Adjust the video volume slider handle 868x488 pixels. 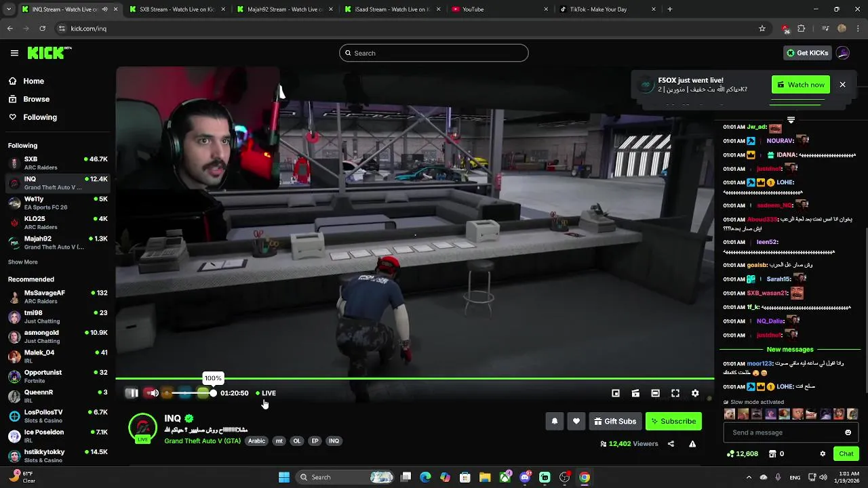[x=213, y=393]
